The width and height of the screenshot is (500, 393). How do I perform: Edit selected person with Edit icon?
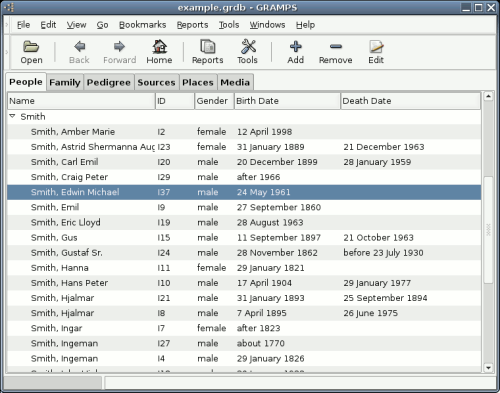tap(376, 47)
